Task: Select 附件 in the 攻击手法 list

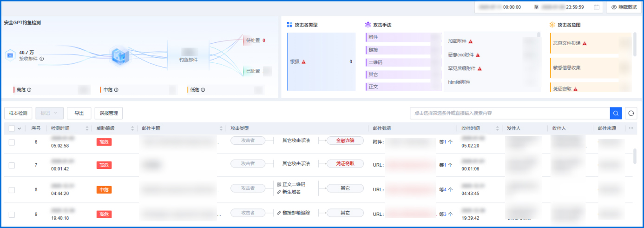Action: pyautogui.click(x=373, y=37)
